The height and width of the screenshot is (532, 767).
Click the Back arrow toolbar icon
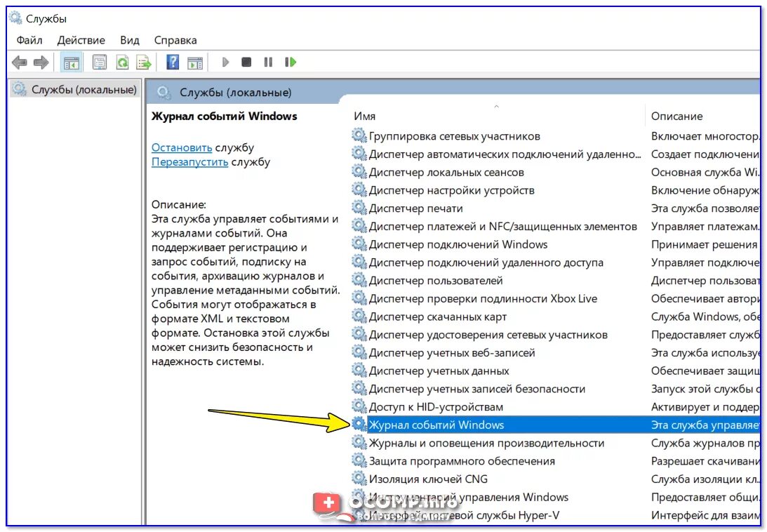[19, 62]
